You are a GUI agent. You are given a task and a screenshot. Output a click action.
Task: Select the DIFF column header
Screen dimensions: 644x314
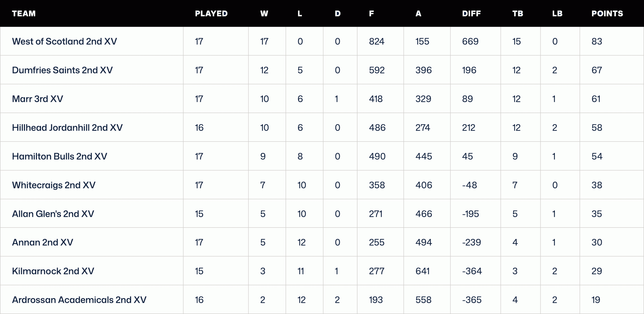click(x=471, y=14)
